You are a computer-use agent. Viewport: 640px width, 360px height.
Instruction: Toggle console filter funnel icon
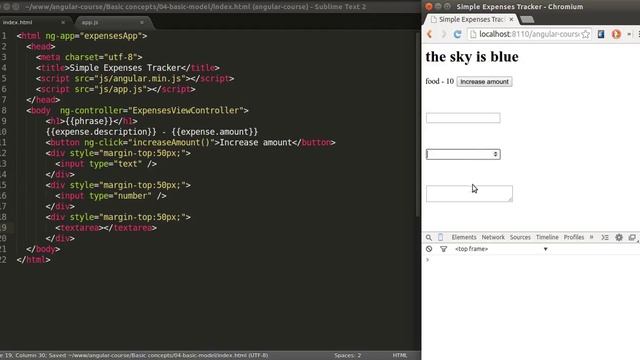(443, 249)
